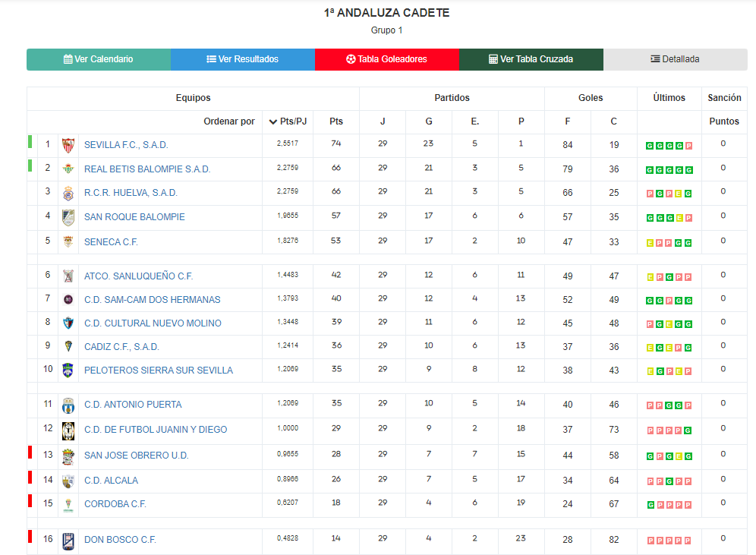This screenshot has height=555, width=756.
Task: Open the Ver Tabla Cruzada tab
Action: click(531, 59)
